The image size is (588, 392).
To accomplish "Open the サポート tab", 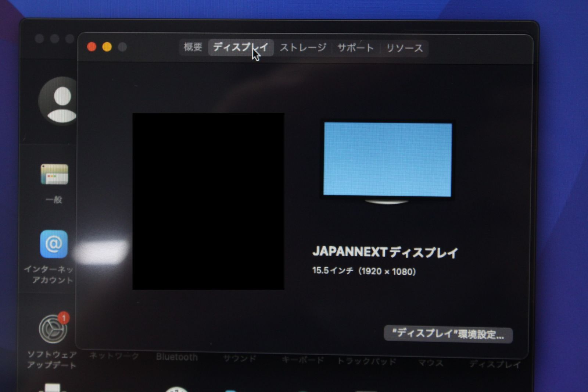I will point(355,48).
